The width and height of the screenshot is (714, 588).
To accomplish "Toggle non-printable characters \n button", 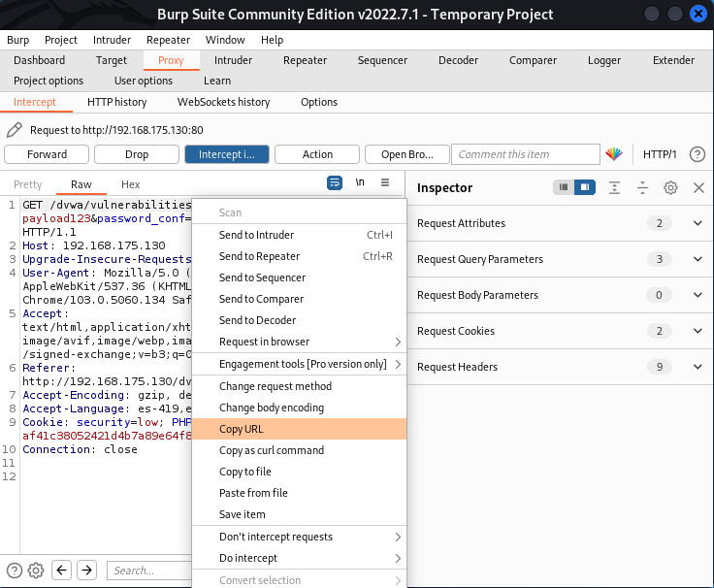I will [360, 182].
